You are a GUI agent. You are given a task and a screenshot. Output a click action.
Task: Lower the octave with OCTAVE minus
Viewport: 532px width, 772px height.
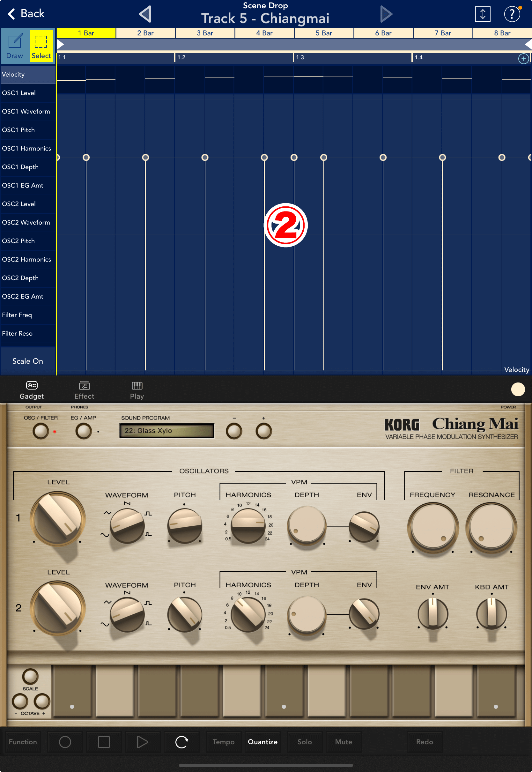(x=20, y=701)
